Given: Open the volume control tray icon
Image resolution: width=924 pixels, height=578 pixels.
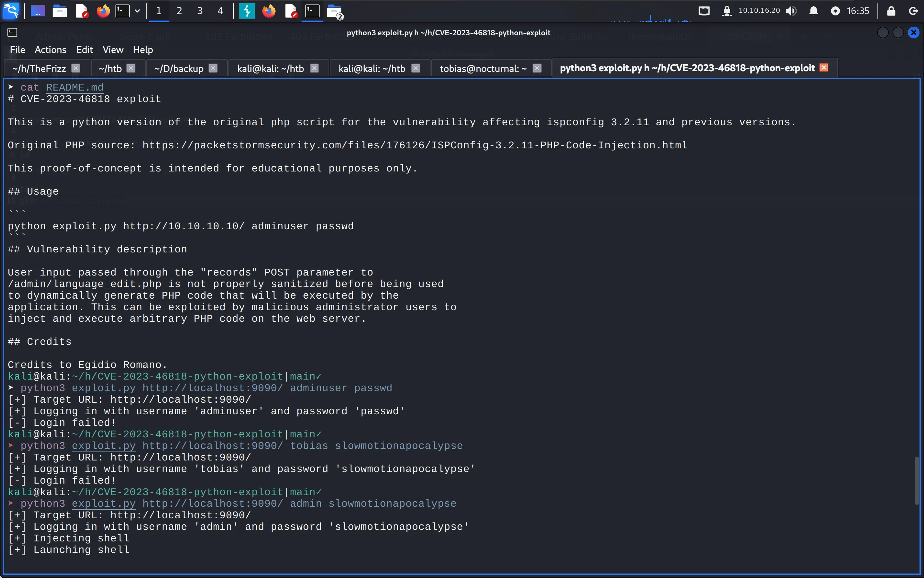Looking at the screenshot, I should pos(791,11).
